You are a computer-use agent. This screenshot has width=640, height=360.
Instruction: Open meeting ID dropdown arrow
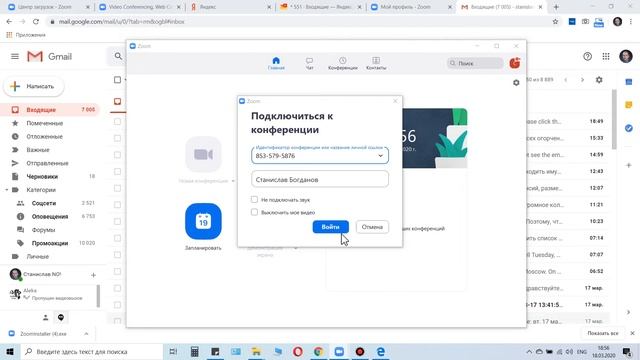click(x=380, y=156)
